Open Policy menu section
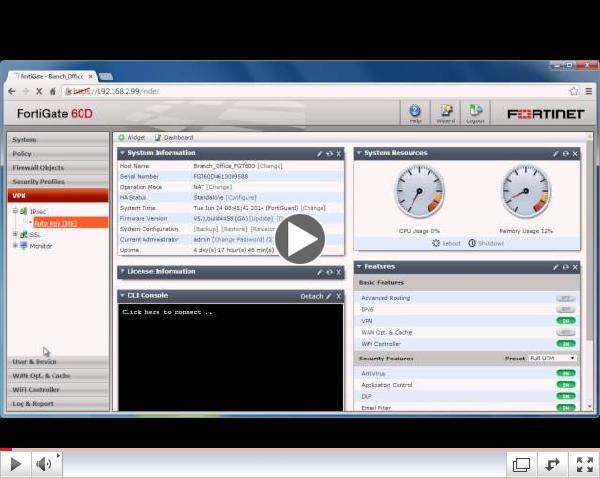 [58, 153]
